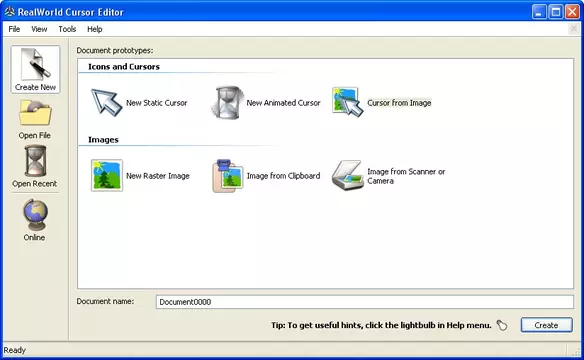Image resolution: width=584 pixels, height=360 pixels.
Task: Open the Tools menu
Action: pyautogui.click(x=67, y=29)
